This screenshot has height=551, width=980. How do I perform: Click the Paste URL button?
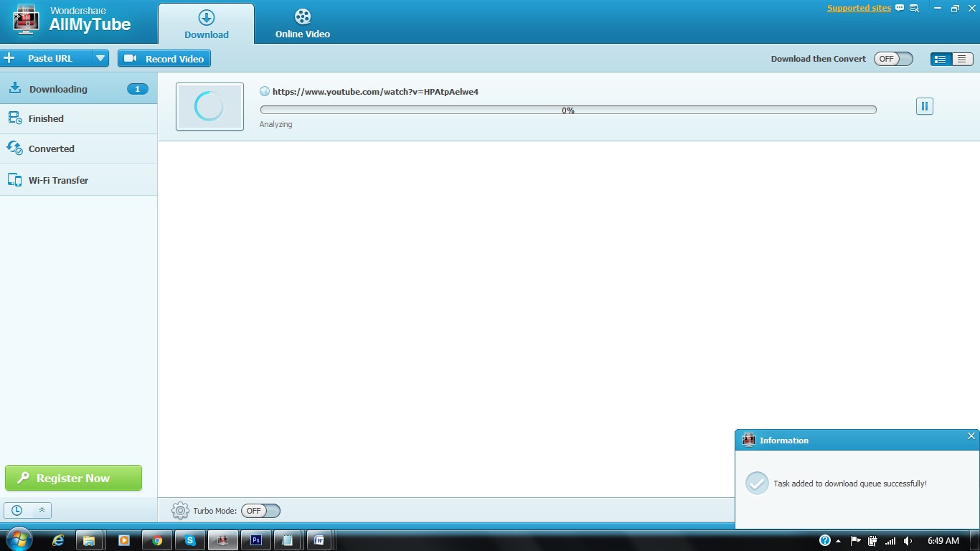46,58
